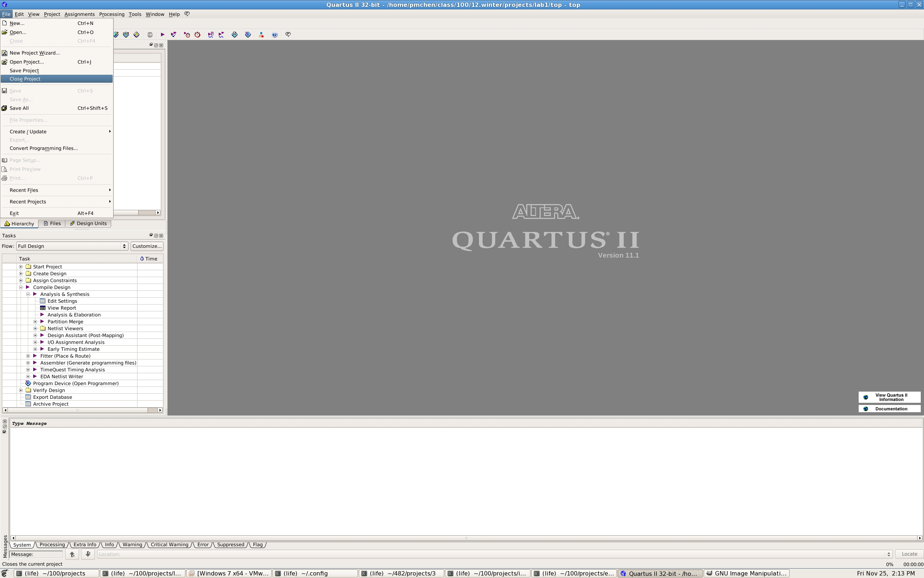Expand TimeQuest Timing Analysis node
Viewport: 924px width, 578px height.
pos(28,370)
